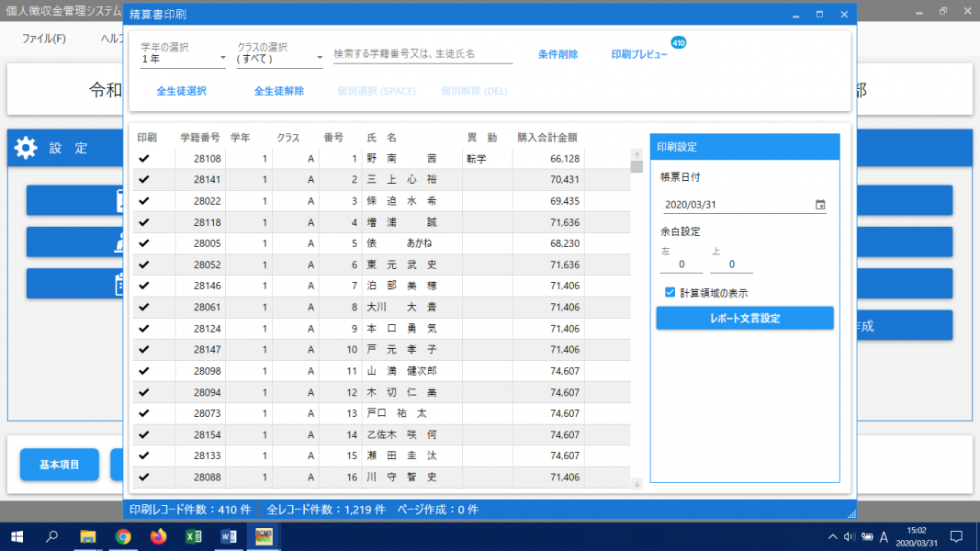Toggle the 計算領域の表示 checkbox

670,293
